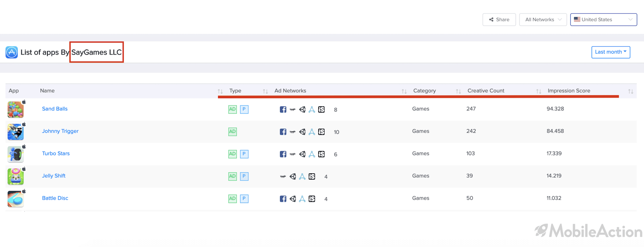Click the P type badge for Sand Balls
This screenshot has height=247, width=644.
(x=244, y=109)
